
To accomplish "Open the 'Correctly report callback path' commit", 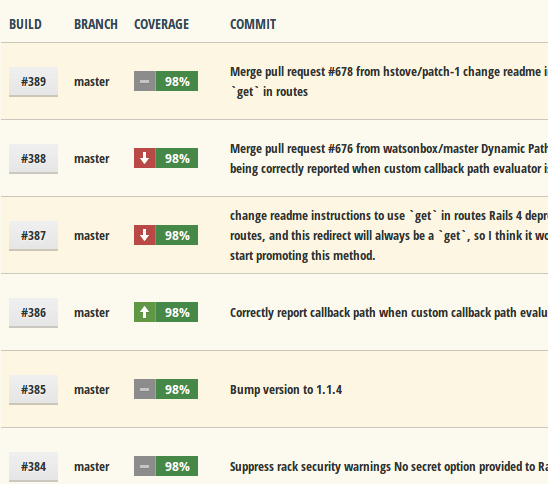I will 389,312.
